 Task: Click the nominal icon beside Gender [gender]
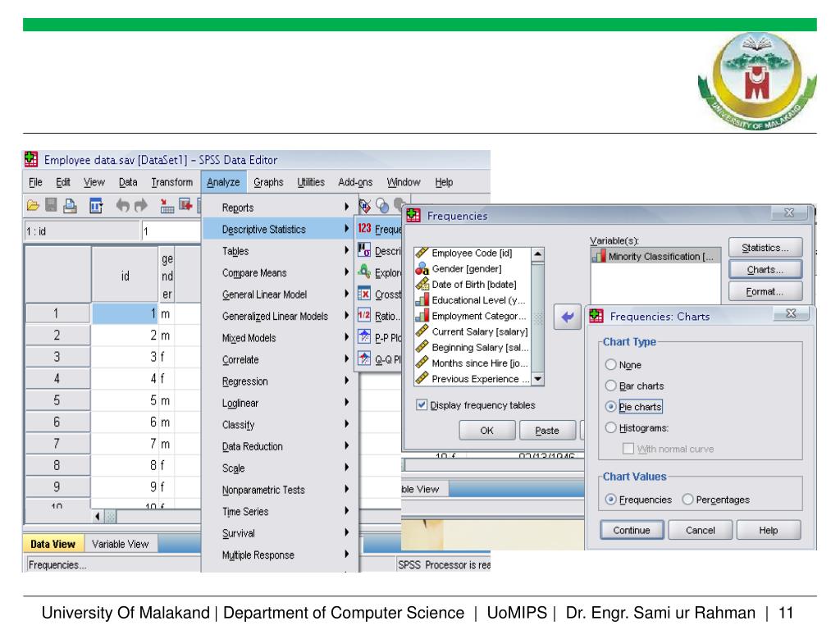click(422, 268)
